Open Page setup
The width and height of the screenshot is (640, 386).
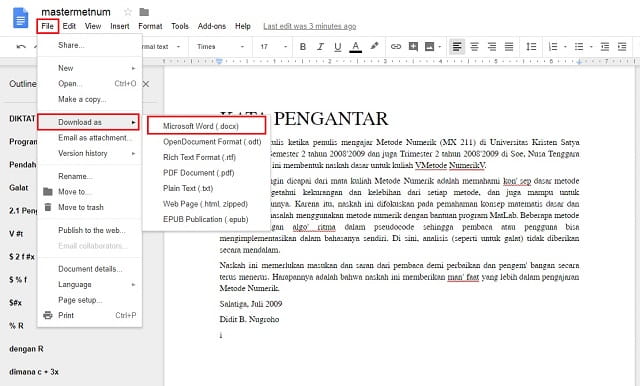[x=89, y=300]
